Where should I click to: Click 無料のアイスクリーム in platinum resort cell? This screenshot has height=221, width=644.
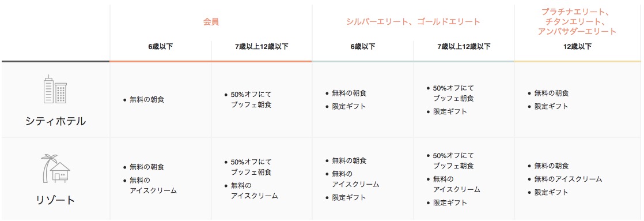[568, 179]
